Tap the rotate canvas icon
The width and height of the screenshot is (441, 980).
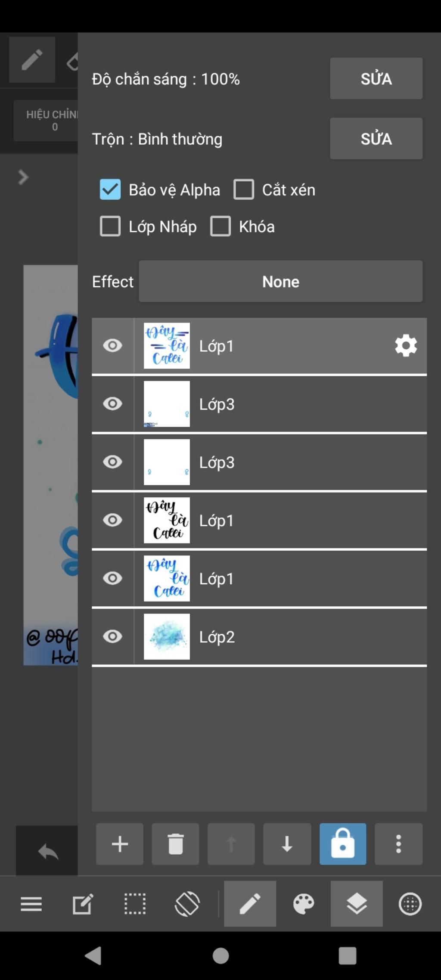[x=187, y=903]
